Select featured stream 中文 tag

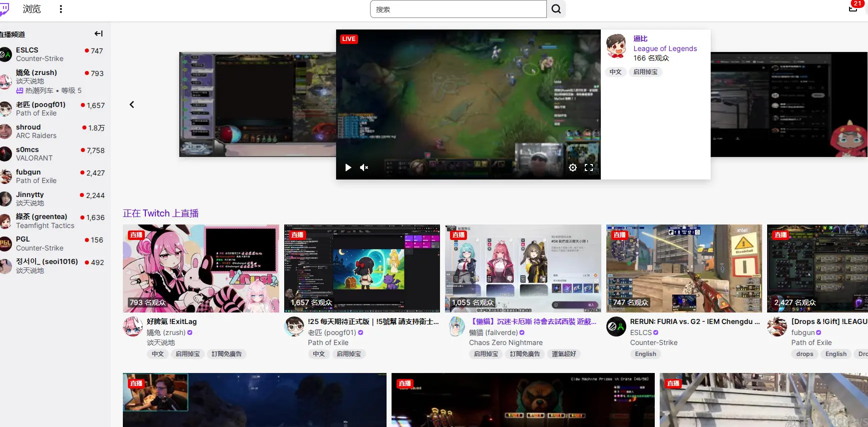615,72
